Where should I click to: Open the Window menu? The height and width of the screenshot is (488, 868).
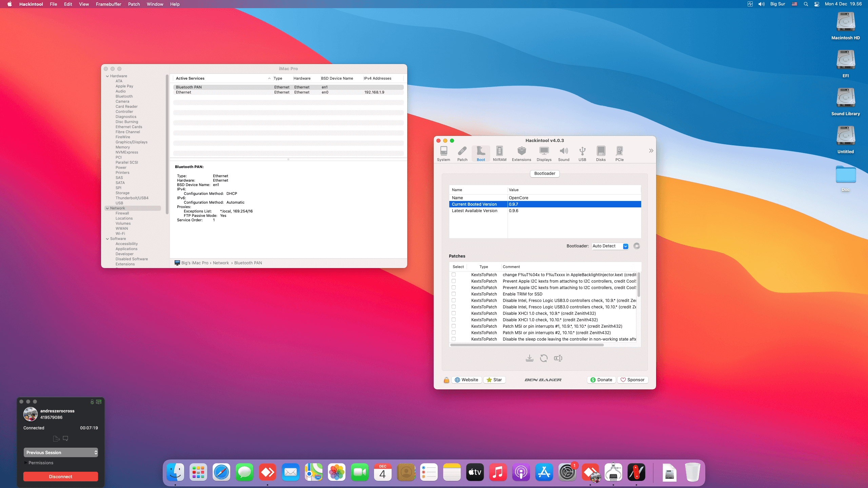point(155,4)
